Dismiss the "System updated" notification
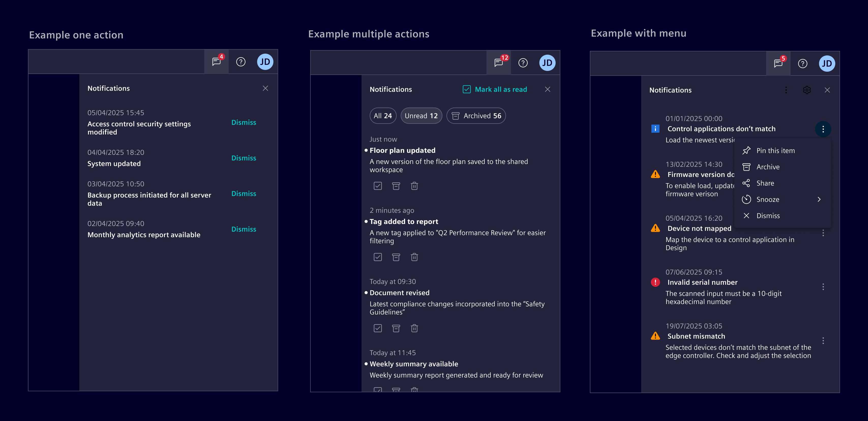868x421 pixels. pos(244,158)
